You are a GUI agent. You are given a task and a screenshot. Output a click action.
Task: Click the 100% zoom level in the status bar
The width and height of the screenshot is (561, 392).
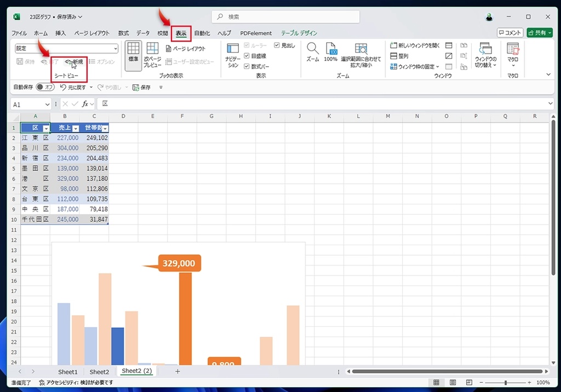(x=543, y=382)
